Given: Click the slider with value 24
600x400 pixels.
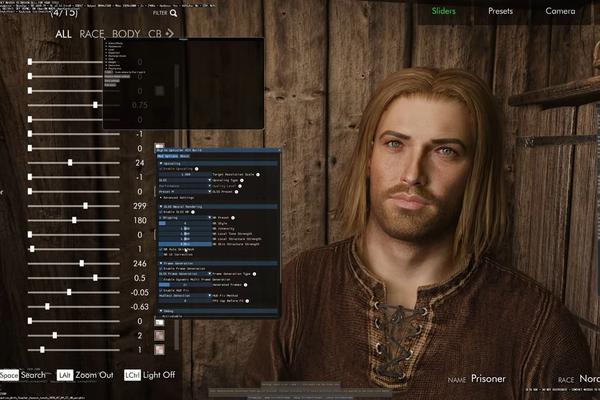Looking at the screenshot, I should tap(73, 163).
